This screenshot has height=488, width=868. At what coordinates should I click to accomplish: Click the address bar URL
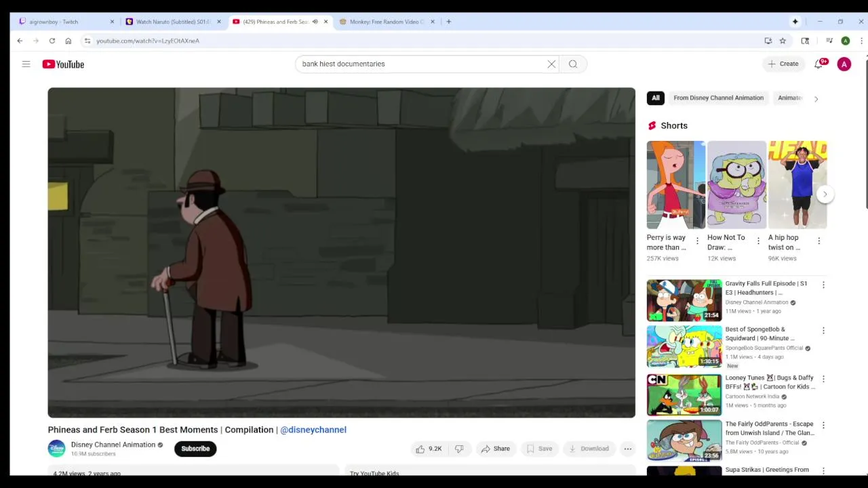pyautogui.click(x=148, y=41)
